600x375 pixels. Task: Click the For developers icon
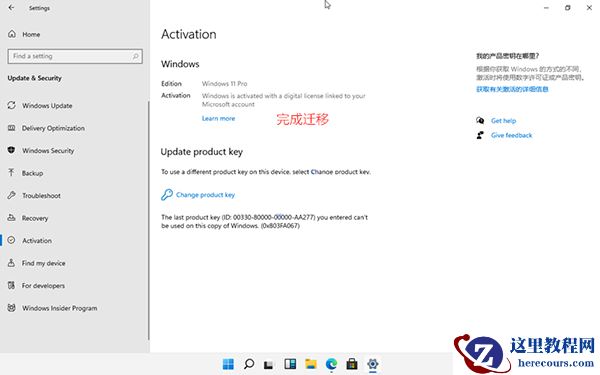coord(11,285)
